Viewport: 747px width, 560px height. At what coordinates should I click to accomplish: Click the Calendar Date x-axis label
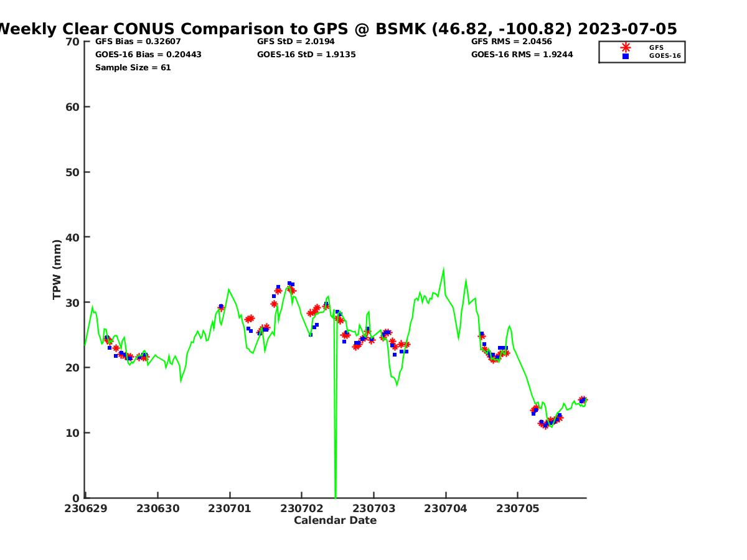point(335,521)
